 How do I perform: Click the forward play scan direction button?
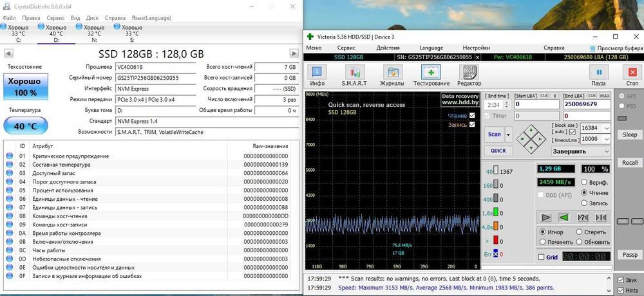click(546, 217)
